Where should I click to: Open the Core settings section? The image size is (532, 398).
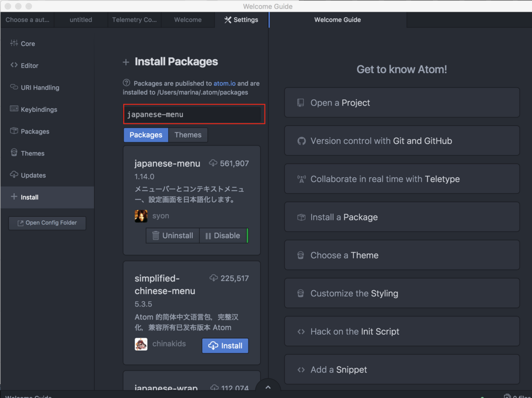(x=47, y=44)
